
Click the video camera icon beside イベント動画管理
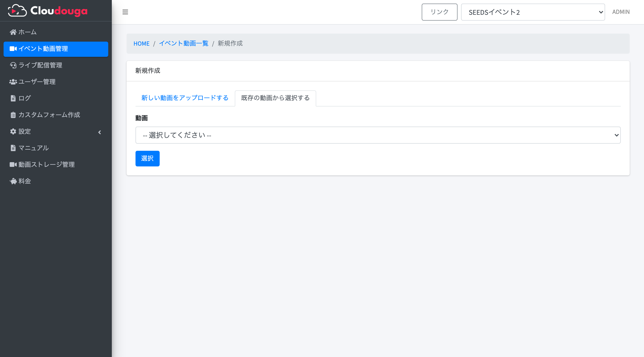click(13, 49)
